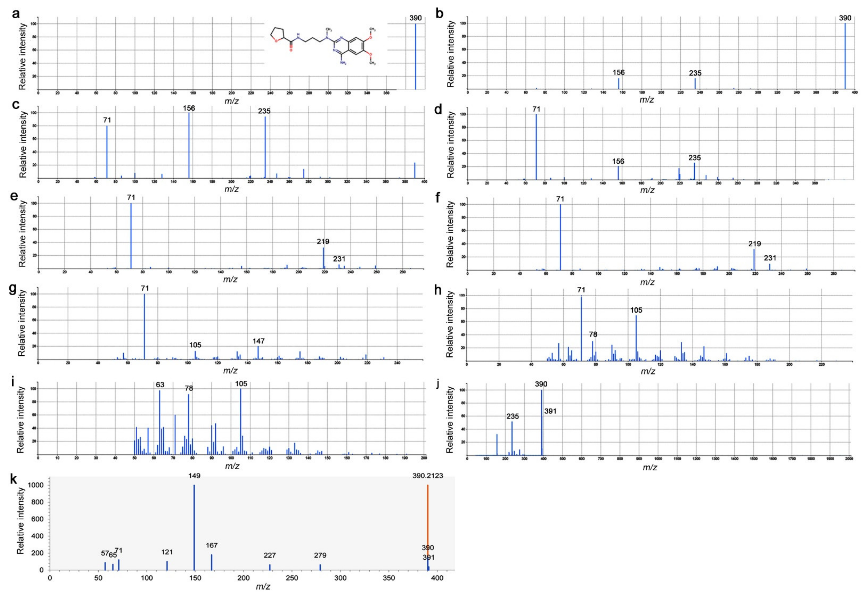Screen dimensions: 868x598
Task: Click the 121 peak label in panel k
Action: (x=167, y=552)
